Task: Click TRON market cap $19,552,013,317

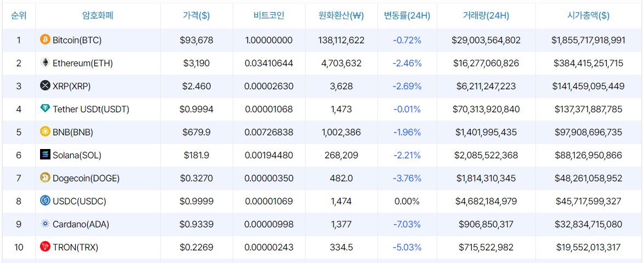Action: pos(588,247)
